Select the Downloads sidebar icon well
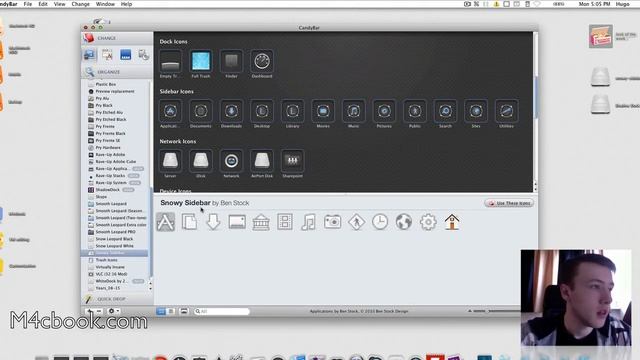Screen dimensions: 640x360 (231, 111)
